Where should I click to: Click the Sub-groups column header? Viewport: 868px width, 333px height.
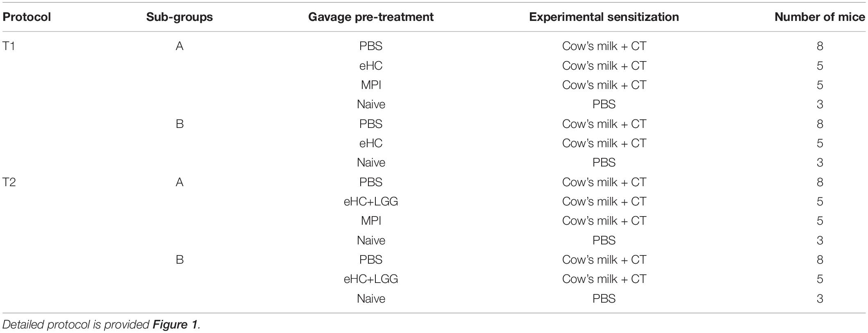(x=180, y=17)
